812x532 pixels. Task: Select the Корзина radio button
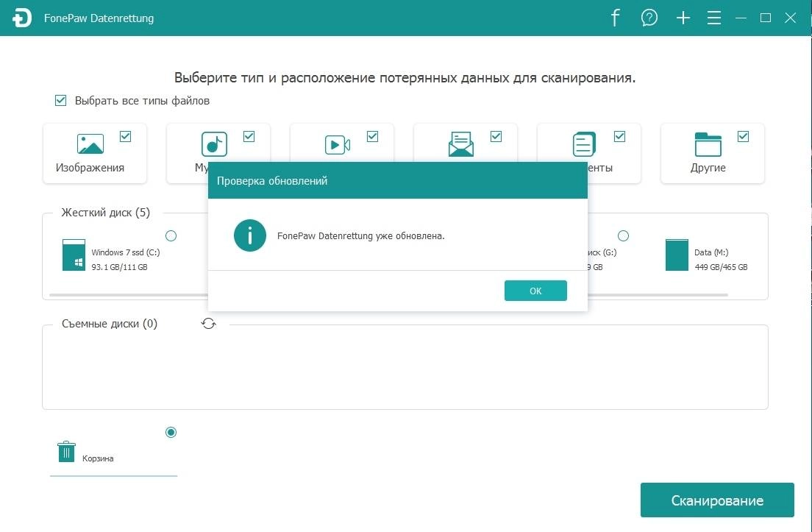coord(171,432)
